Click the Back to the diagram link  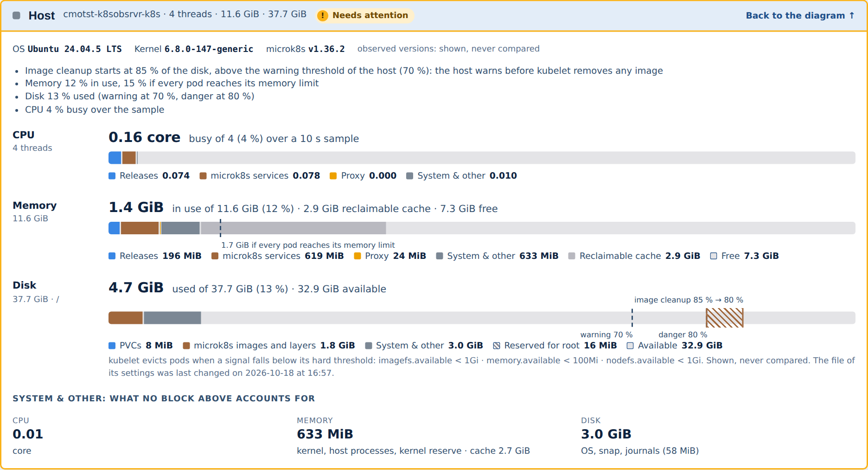coord(800,15)
